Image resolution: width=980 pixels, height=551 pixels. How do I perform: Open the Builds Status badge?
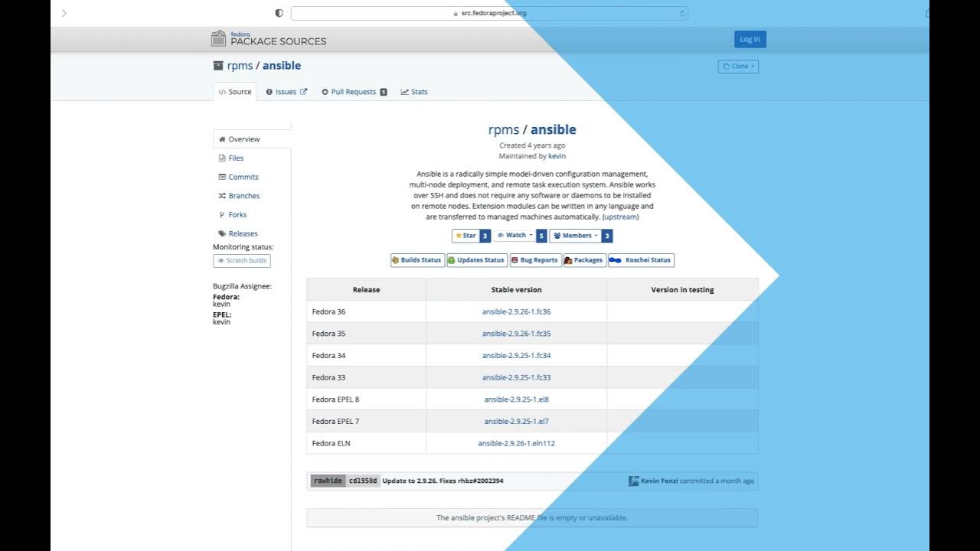point(417,260)
